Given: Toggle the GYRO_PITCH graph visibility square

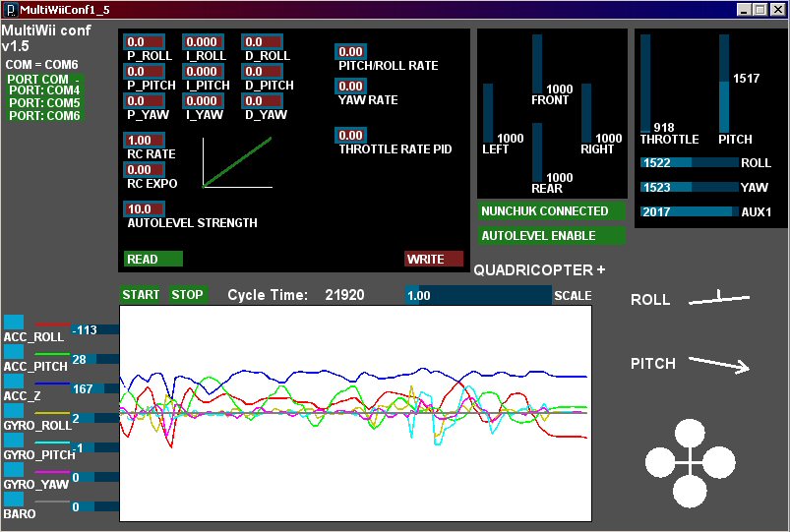Looking at the screenshot, I should click(x=14, y=440).
